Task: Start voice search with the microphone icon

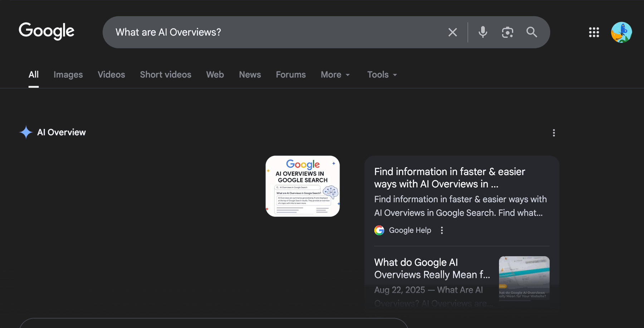Action: (483, 32)
